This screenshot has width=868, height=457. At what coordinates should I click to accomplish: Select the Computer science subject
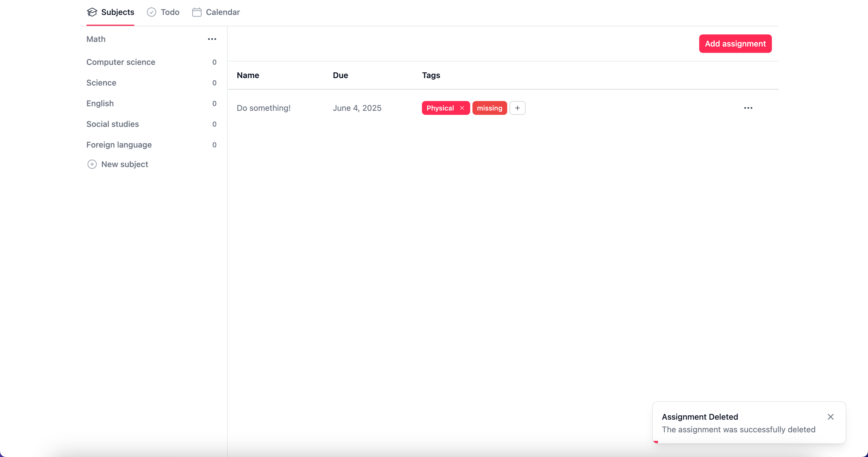(121, 62)
